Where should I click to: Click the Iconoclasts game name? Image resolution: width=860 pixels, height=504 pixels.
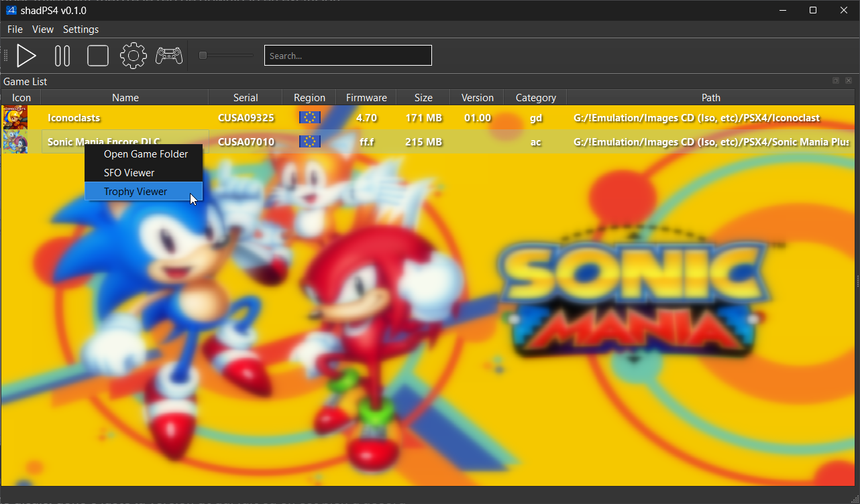coord(74,118)
